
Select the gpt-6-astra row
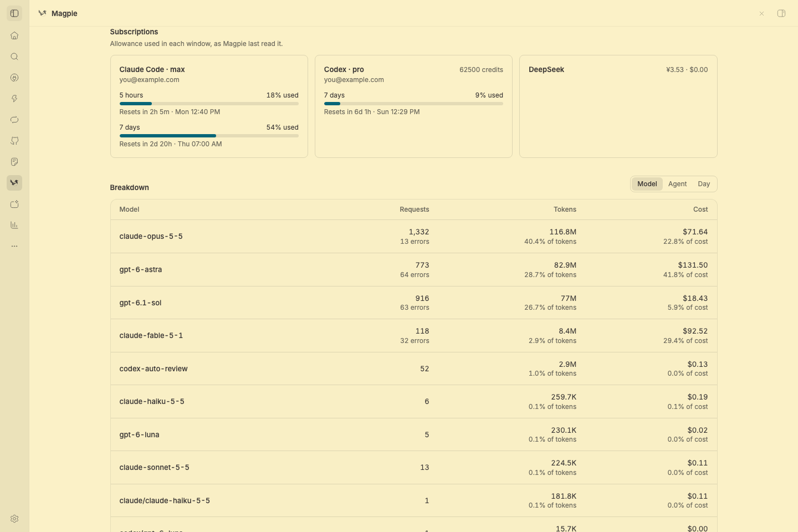click(x=413, y=270)
